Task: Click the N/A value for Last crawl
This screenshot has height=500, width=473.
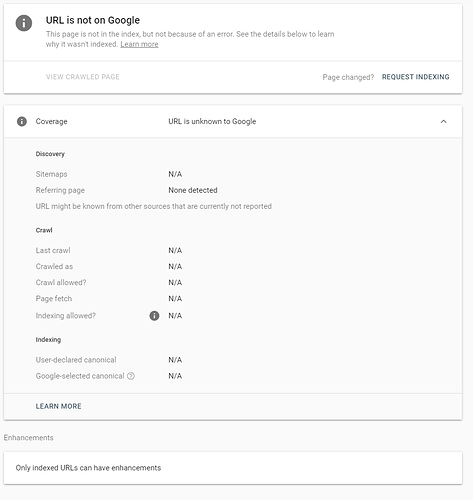Action: pyautogui.click(x=175, y=250)
